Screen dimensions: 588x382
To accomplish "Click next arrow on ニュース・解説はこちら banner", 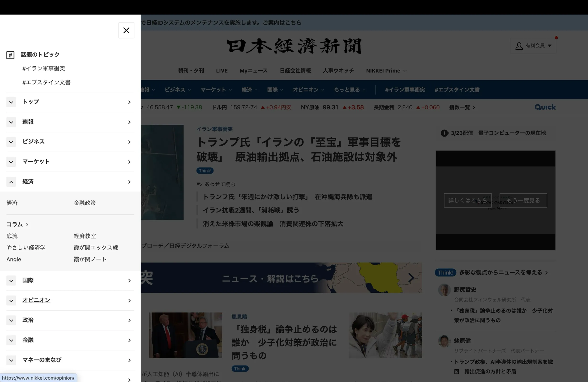I will (411, 278).
